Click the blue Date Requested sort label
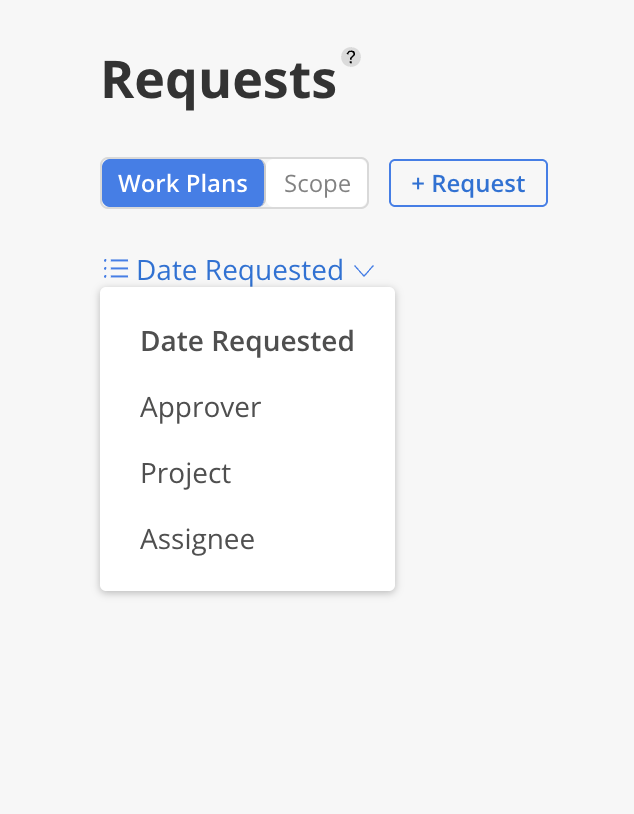Screen dimensions: 634x814 (x=240, y=270)
